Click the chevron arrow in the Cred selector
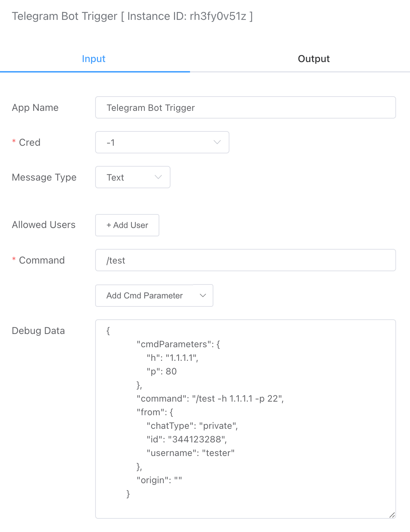This screenshot has width=410, height=532. (217, 143)
